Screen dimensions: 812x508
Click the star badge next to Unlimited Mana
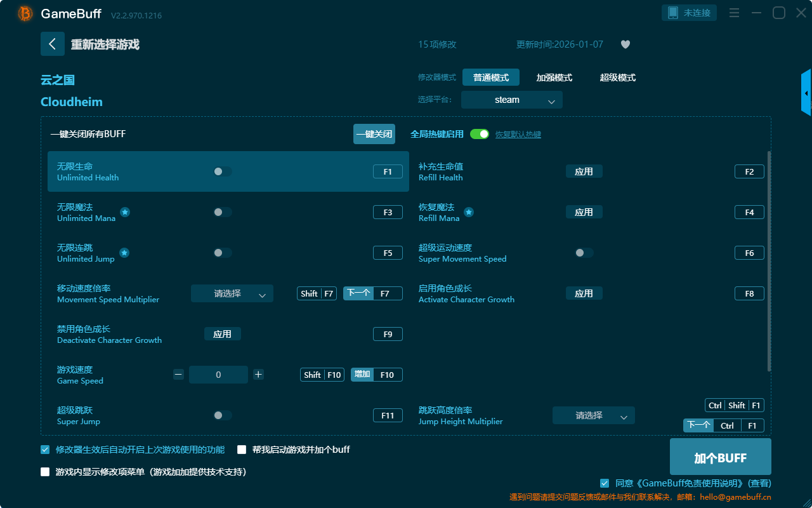[125, 212]
